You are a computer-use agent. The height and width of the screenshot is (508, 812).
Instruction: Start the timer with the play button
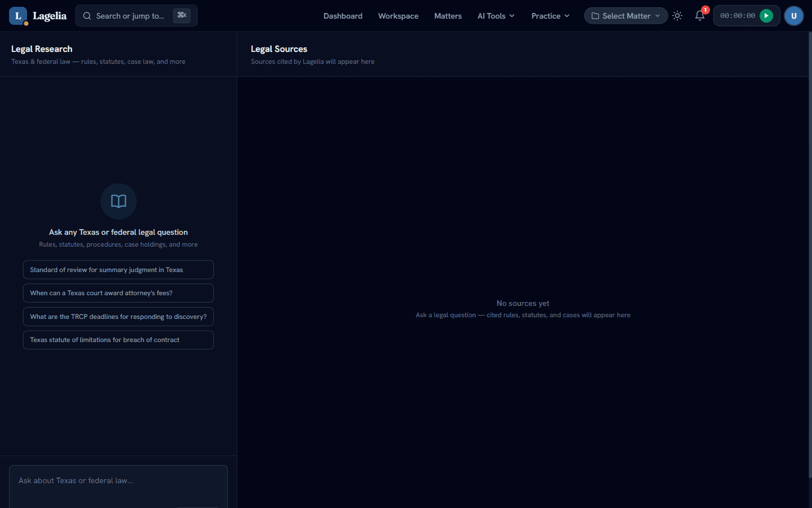pyautogui.click(x=766, y=16)
